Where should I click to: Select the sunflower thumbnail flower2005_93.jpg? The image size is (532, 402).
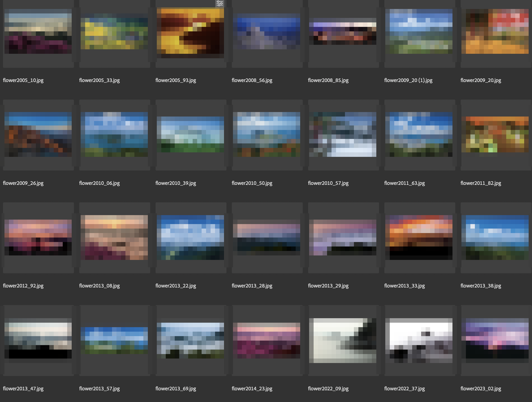point(190,32)
